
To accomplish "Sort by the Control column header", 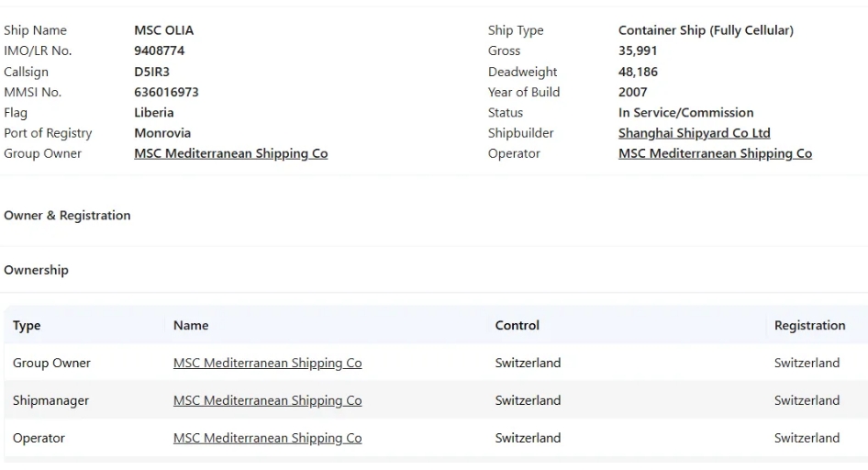I will click(517, 326).
